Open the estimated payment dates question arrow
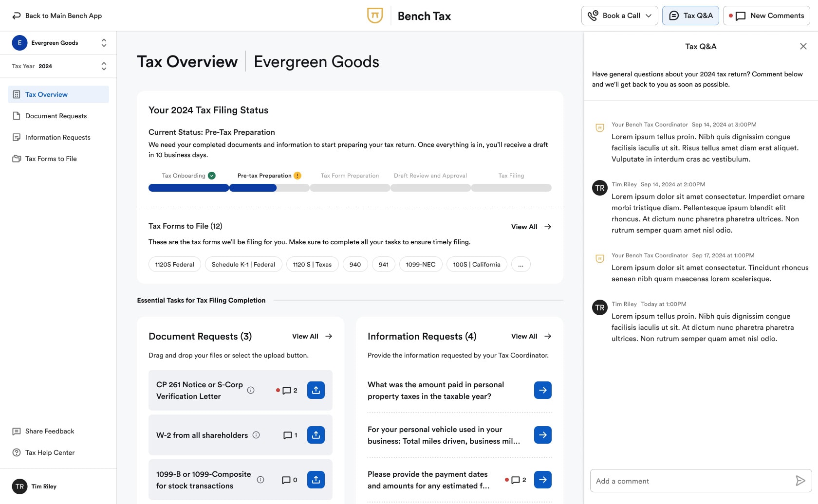 tap(543, 480)
